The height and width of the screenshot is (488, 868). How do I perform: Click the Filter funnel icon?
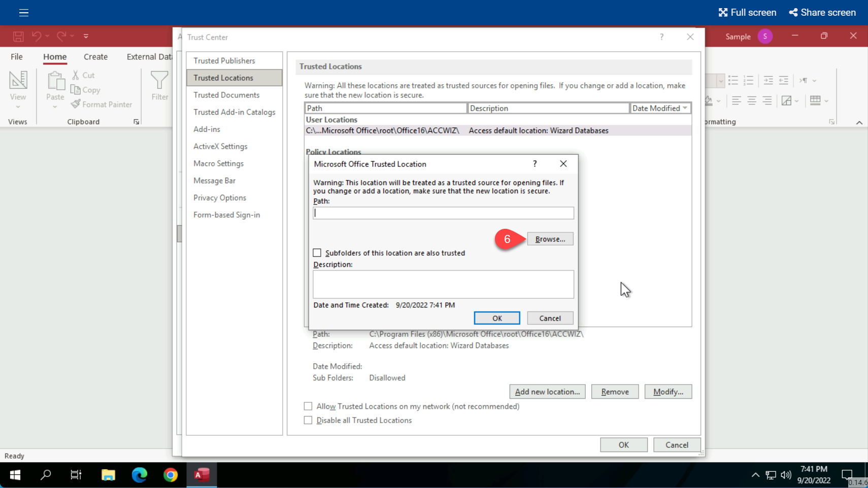(159, 80)
